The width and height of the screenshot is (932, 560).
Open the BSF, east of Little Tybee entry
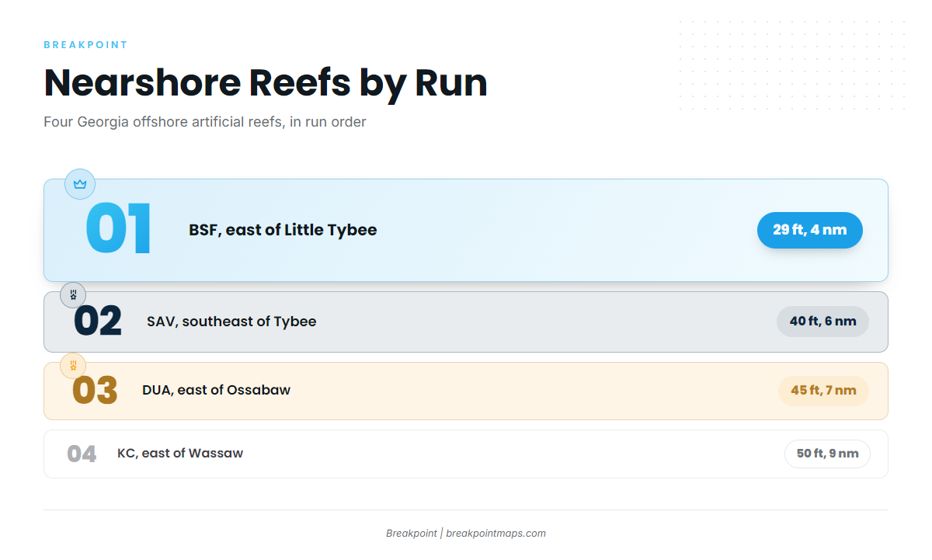tap(466, 230)
